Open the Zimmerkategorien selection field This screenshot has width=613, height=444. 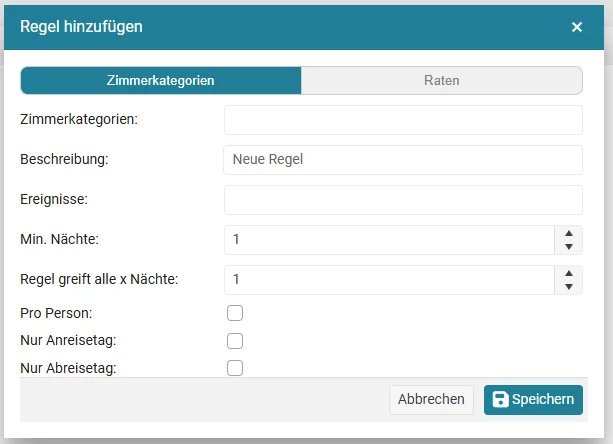pos(403,120)
